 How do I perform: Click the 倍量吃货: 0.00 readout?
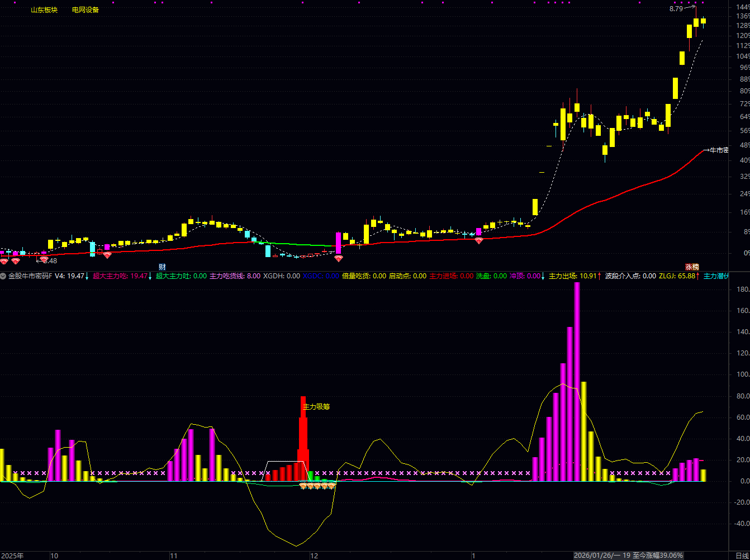coord(364,276)
